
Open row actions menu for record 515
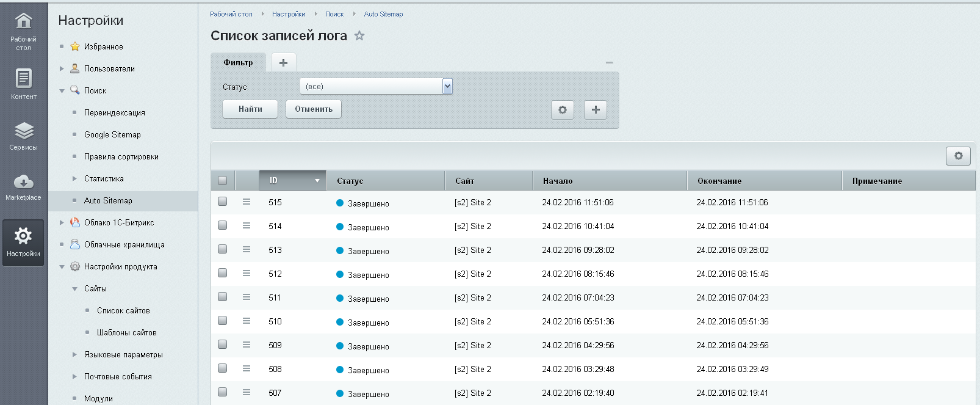247,202
